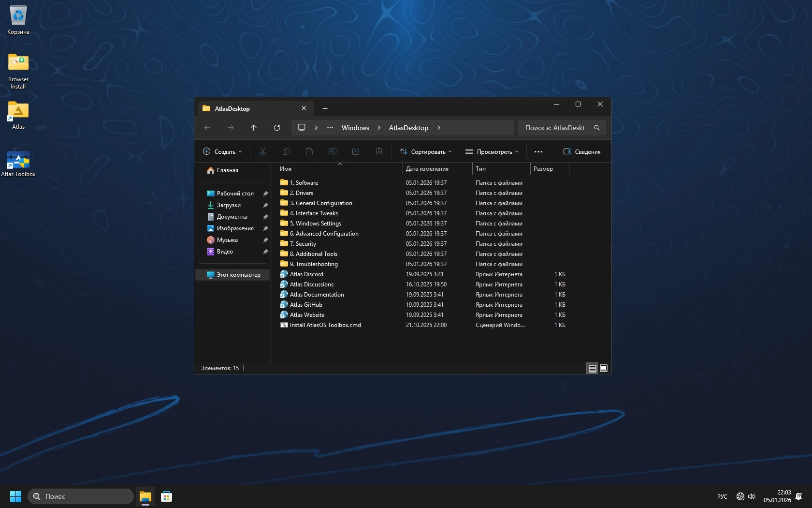
Task: Click the Delete trash can icon
Action: (x=379, y=152)
